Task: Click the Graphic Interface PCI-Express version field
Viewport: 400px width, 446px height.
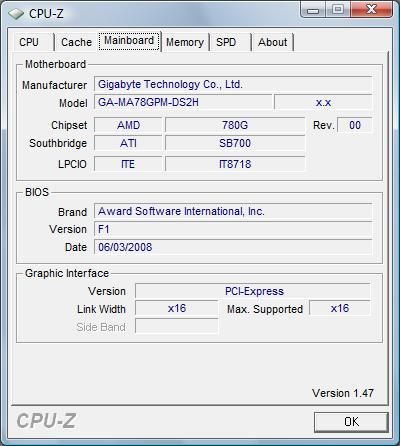Action: pos(253,291)
